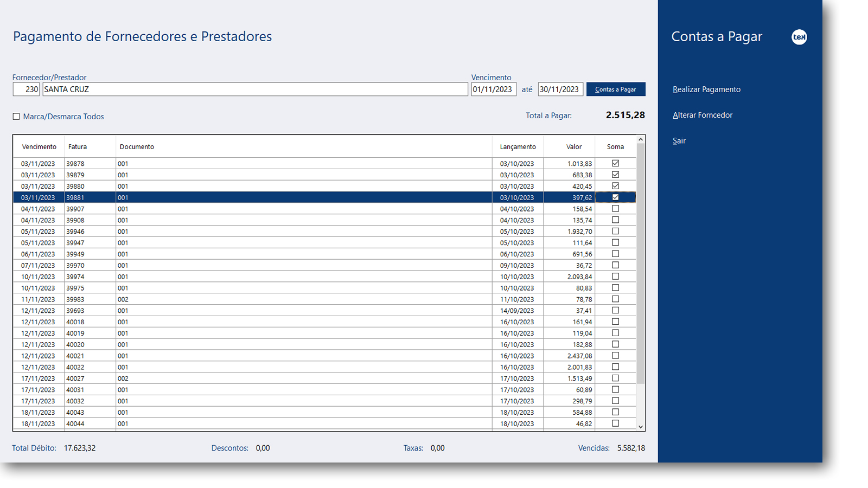Image resolution: width=868 pixels, height=488 pixels.
Task: Click the tex logo icon
Action: [x=799, y=37]
